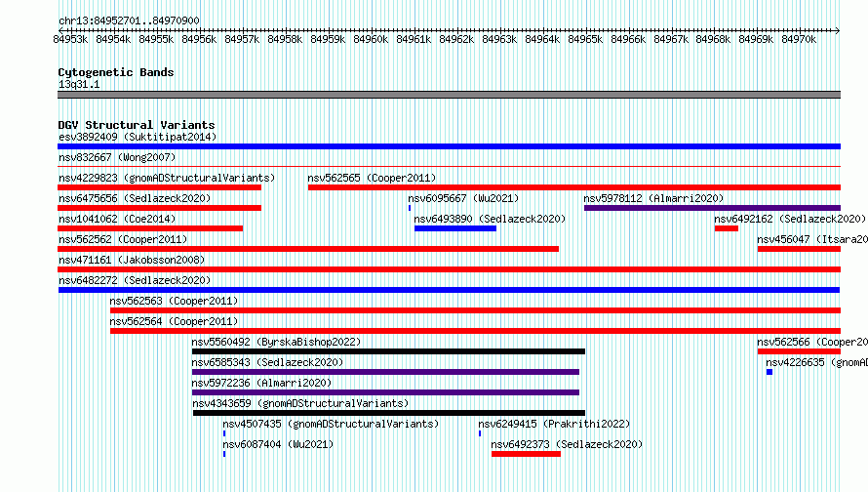Image resolution: width=868 pixels, height=492 pixels.
Task: Click the blue esv3892409 variant bar
Action: click(449, 146)
